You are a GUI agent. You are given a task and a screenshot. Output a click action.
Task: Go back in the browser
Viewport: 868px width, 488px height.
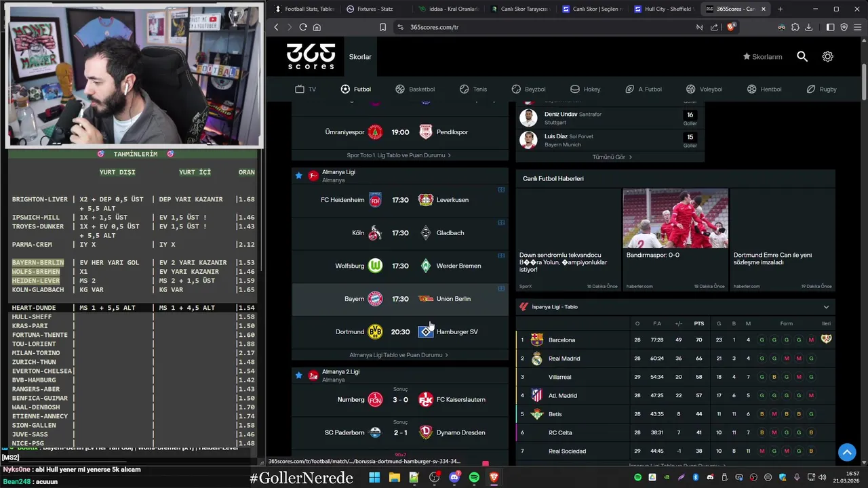(x=276, y=27)
